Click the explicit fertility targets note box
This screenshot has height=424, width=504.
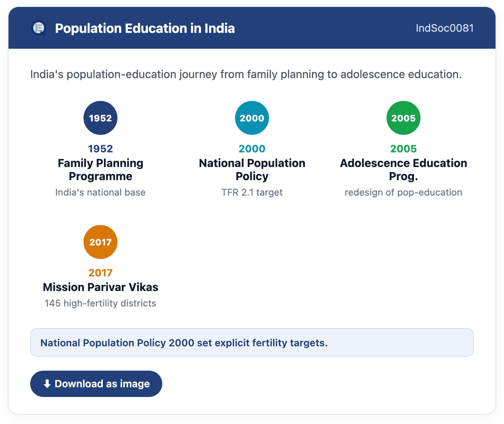coord(252,343)
